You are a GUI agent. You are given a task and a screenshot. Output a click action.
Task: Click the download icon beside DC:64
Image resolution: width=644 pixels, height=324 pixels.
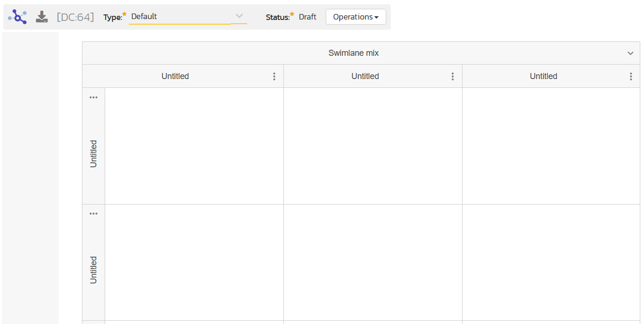42,17
